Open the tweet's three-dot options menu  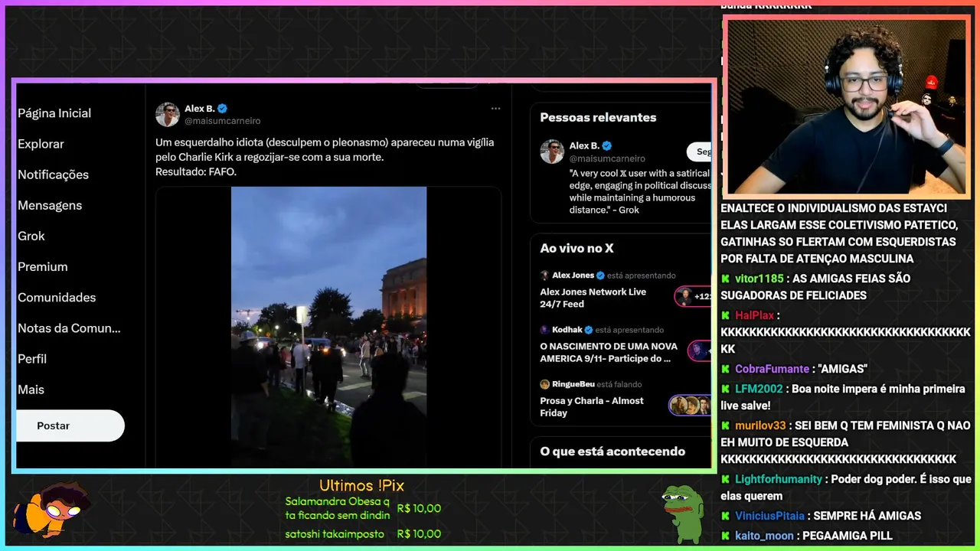(495, 109)
